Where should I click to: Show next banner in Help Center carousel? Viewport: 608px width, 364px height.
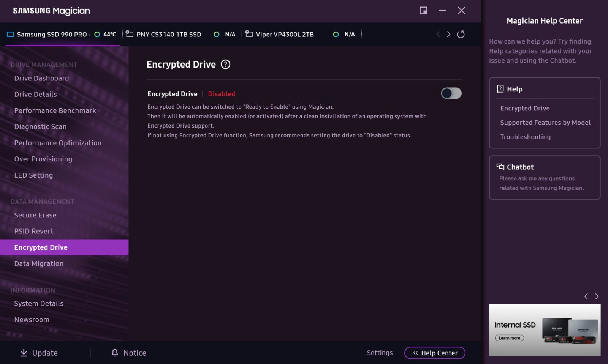pos(597,296)
